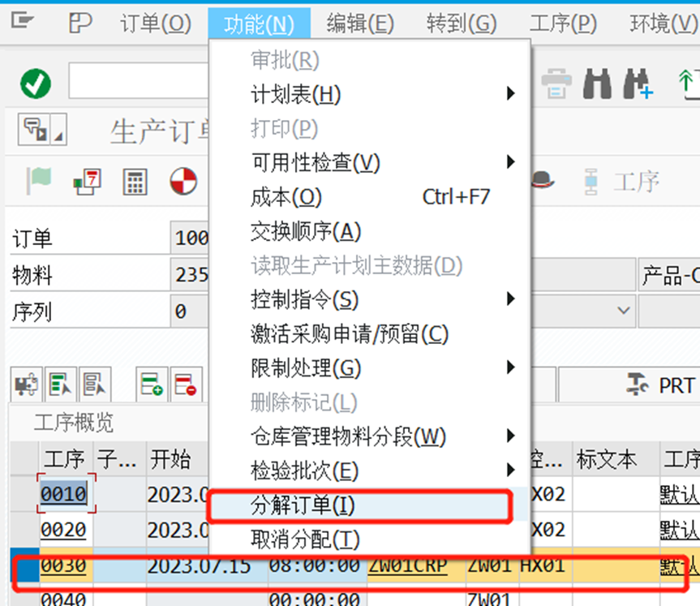Select 取消分配(T) menu item
The width and height of the screenshot is (700, 606).
(370, 539)
